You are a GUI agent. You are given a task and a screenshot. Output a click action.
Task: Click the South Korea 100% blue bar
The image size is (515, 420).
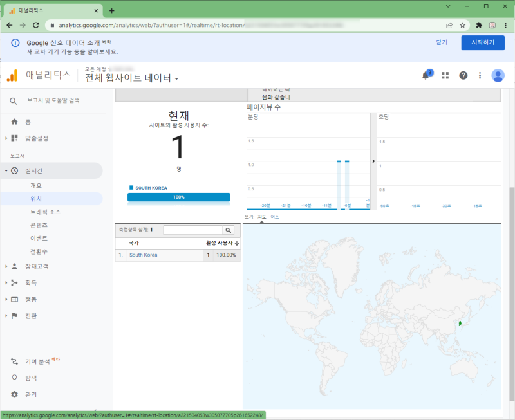179,197
